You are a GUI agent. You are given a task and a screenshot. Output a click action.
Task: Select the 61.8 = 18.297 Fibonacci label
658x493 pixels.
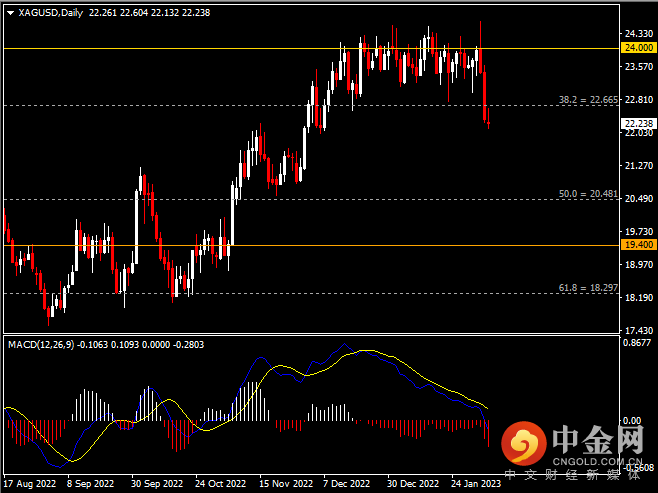[x=587, y=287]
